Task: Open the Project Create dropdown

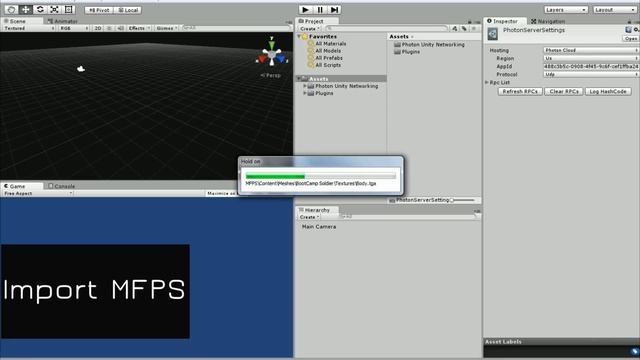Action: coord(310,29)
